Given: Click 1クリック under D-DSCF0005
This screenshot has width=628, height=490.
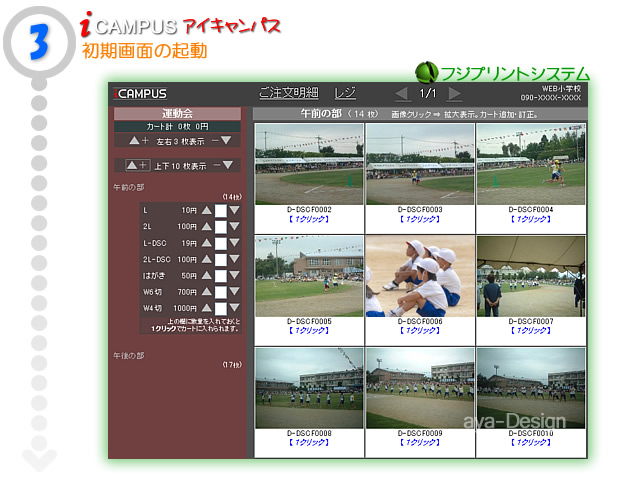Looking at the screenshot, I should pyautogui.click(x=309, y=331).
